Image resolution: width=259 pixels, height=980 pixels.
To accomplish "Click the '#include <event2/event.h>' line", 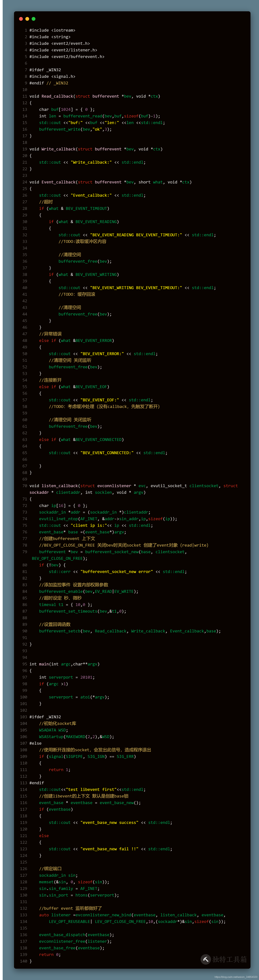I will [x=60, y=43].
